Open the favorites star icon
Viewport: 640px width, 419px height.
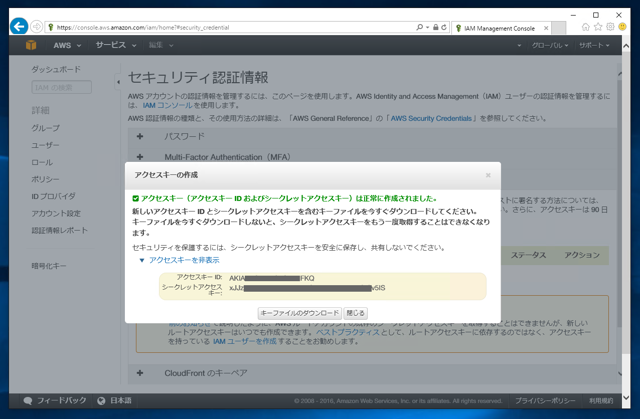598,27
